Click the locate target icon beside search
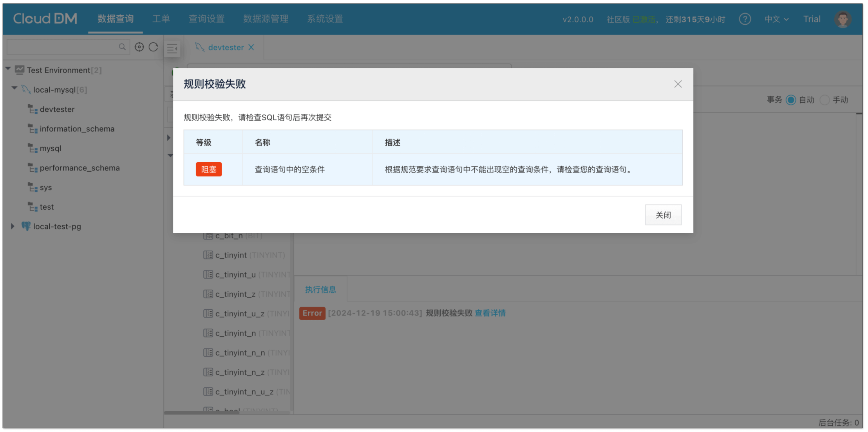The height and width of the screenshot is (432, 868). point(139,47)
